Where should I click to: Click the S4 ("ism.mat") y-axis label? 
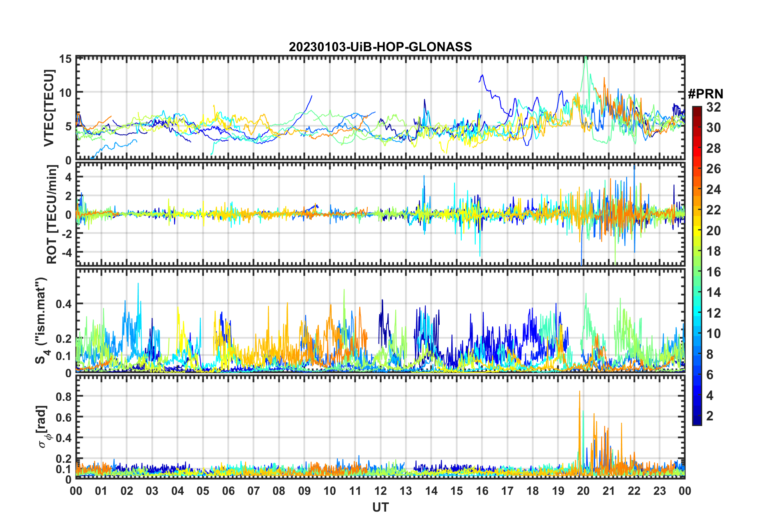point(42,321)
